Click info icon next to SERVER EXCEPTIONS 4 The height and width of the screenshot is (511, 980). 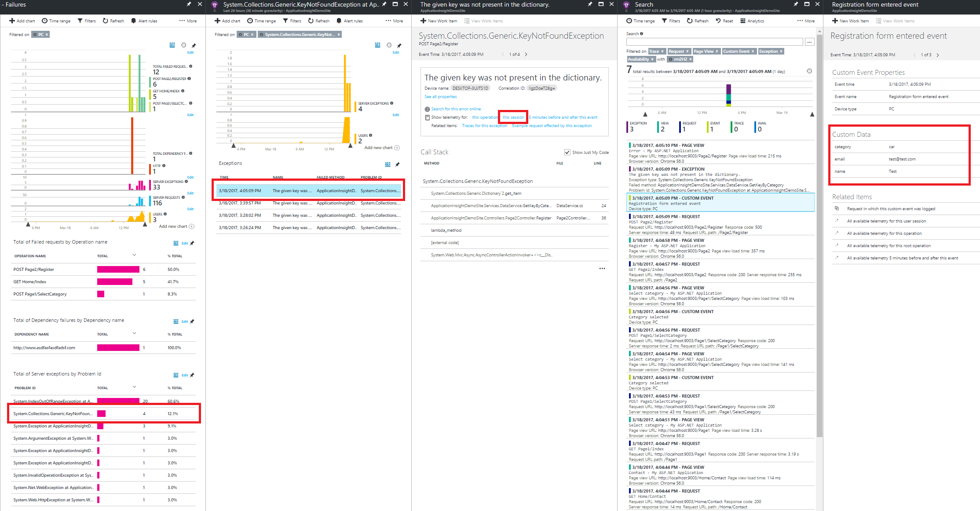point(391,103)
